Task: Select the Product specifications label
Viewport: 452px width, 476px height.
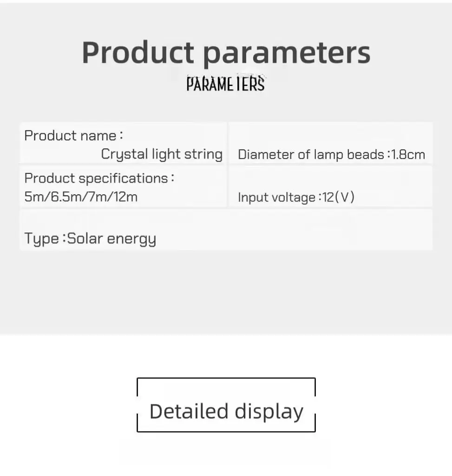Action: (99, 178)
